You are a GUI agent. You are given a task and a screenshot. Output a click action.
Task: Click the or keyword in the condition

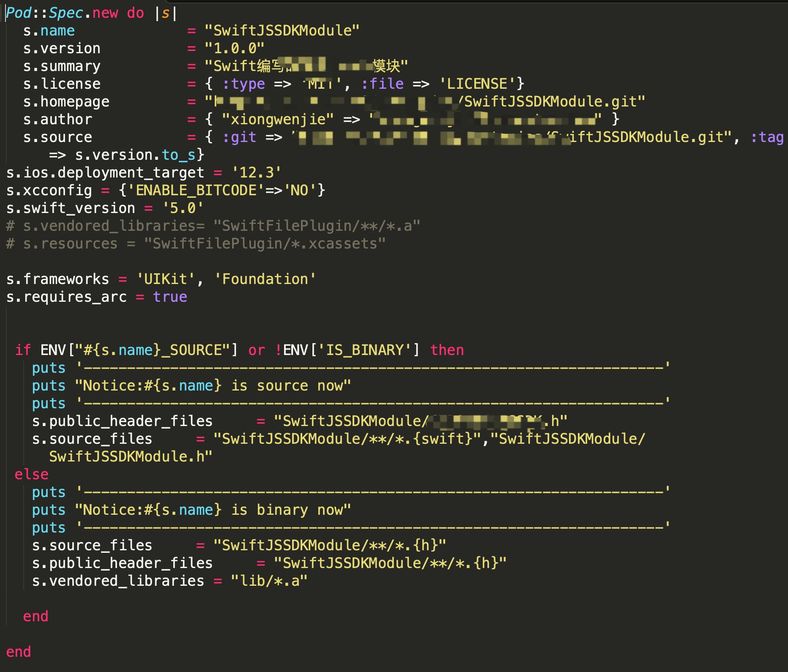[257, 350]
